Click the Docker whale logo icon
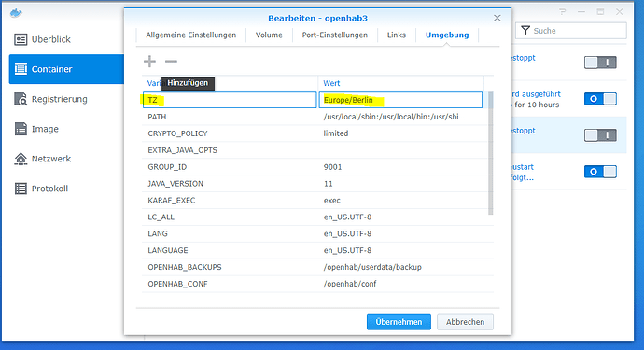The image size is (644, 350). (16, 13)
